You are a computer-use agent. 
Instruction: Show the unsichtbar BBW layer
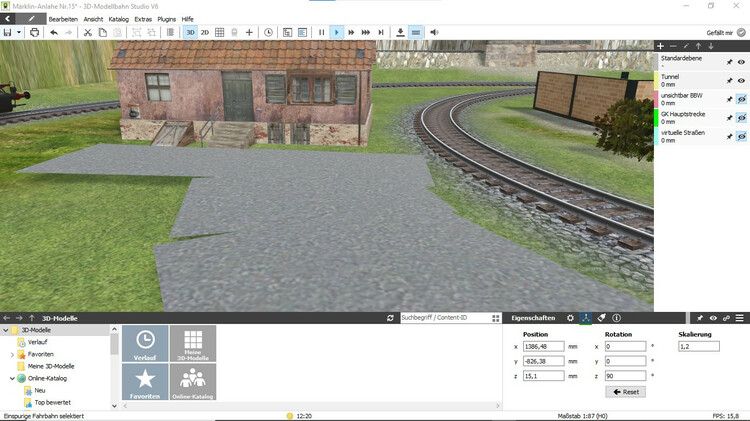click(x=741, y=100)
